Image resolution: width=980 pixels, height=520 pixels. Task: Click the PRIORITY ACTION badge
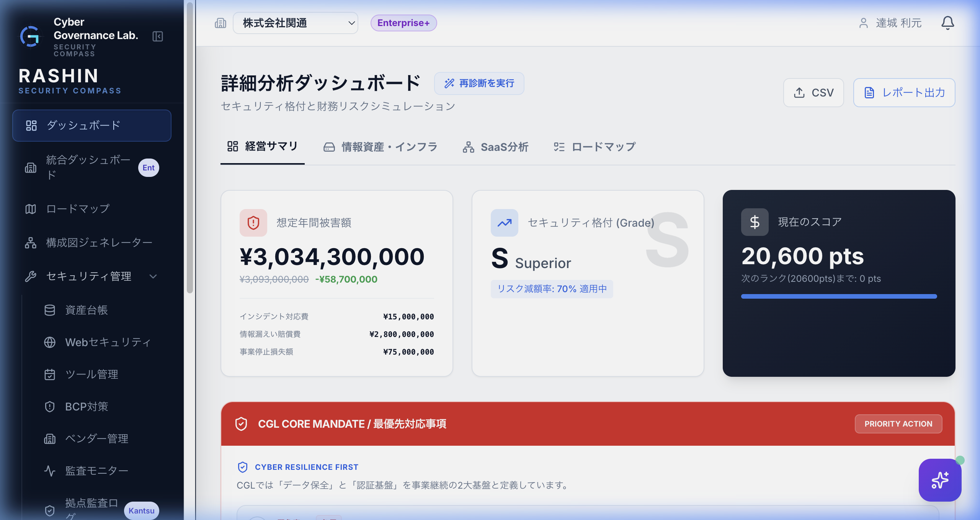898,424
